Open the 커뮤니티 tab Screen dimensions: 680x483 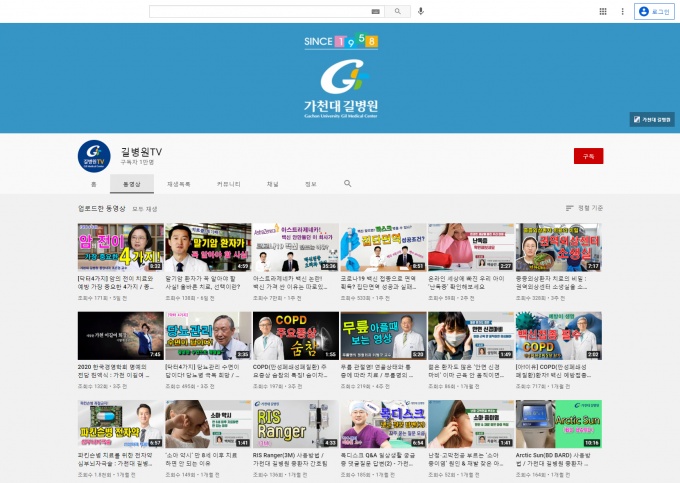[228, 184]
